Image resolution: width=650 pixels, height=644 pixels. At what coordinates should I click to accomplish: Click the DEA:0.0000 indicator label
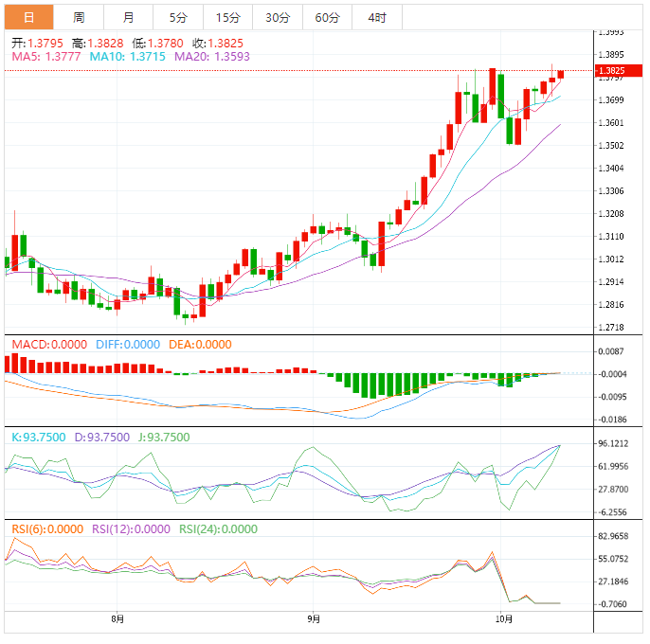(x=200, y=345)
